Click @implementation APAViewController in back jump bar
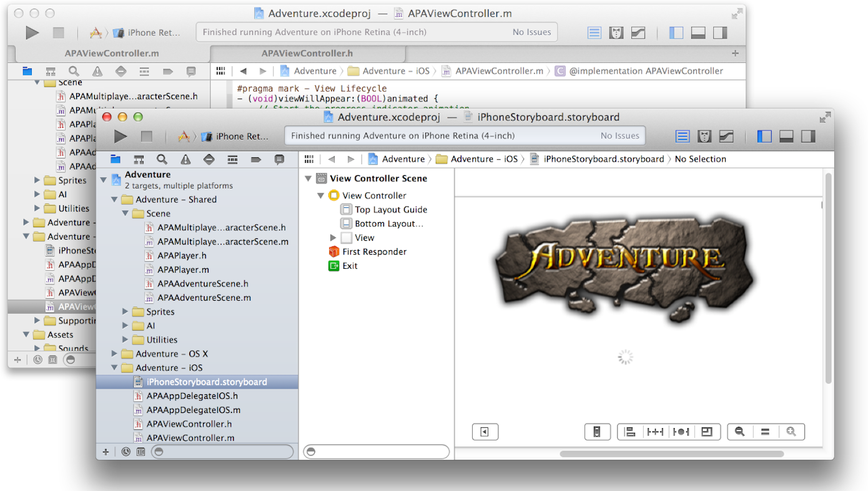Viewport: 868px width, 491px height. [639, 71]
